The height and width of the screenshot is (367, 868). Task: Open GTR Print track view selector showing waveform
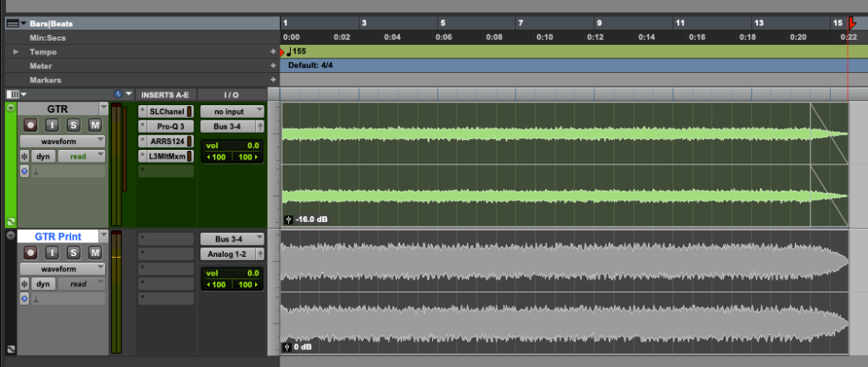tap(63, 269)
